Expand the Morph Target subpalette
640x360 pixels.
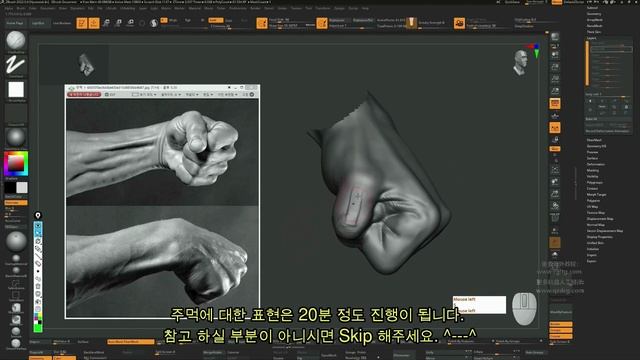pos(596,194)
